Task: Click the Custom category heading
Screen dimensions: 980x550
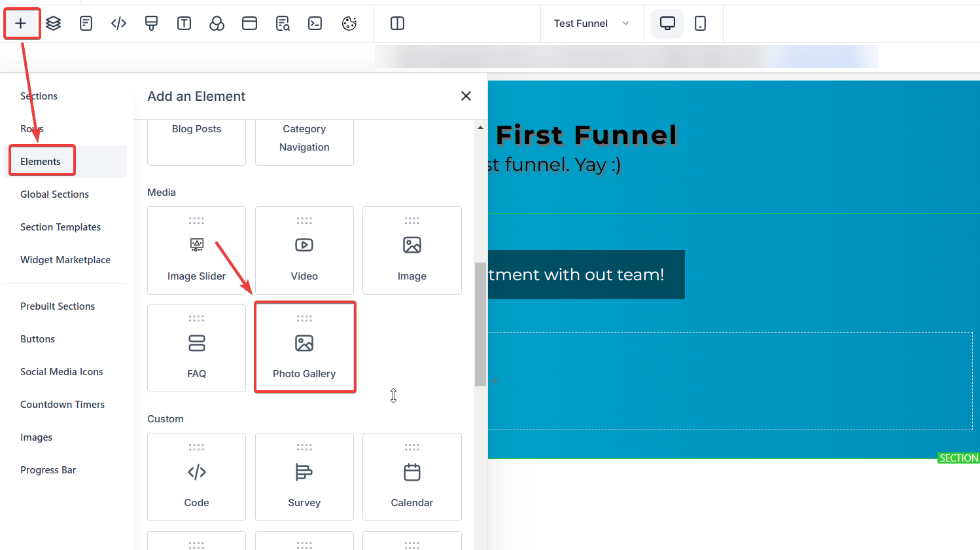Action: (x=166, y=419)
